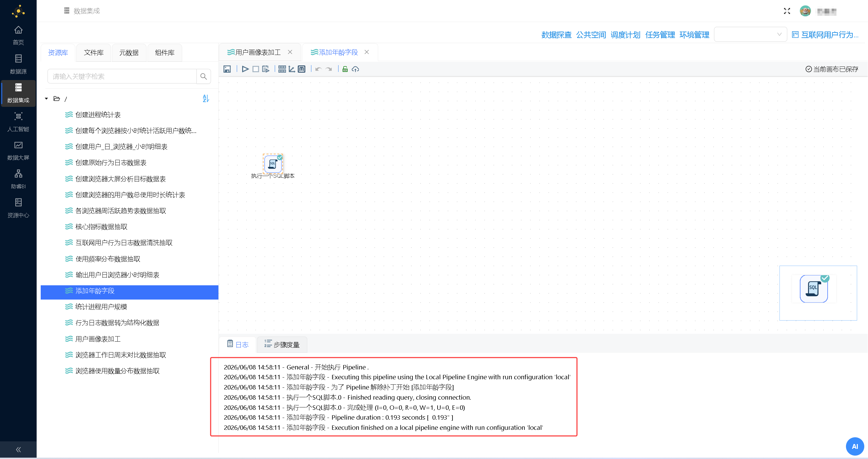The height and width of the screenshot is (459, 868).
Task: Click the stacked database rows toolbar icon
Action: point(282,69)
